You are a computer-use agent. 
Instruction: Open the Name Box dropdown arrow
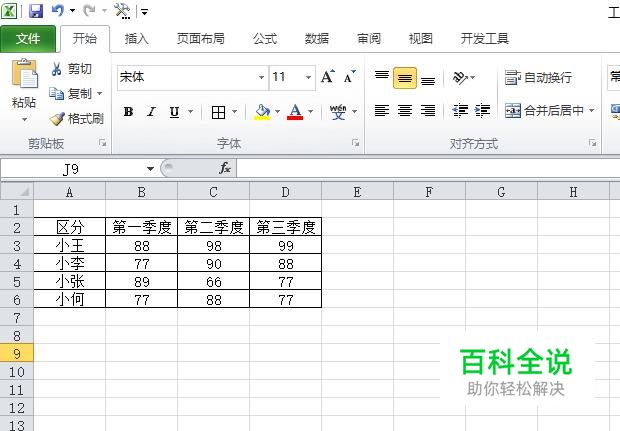[150, 169]
